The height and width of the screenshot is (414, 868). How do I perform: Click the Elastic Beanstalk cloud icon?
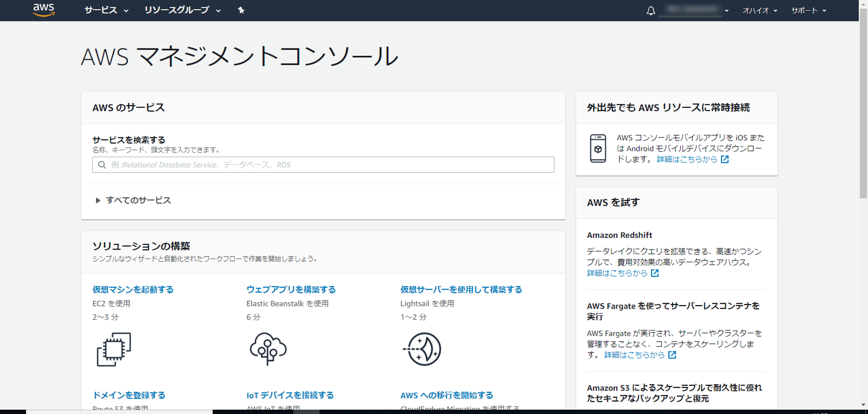click(268, 349)
